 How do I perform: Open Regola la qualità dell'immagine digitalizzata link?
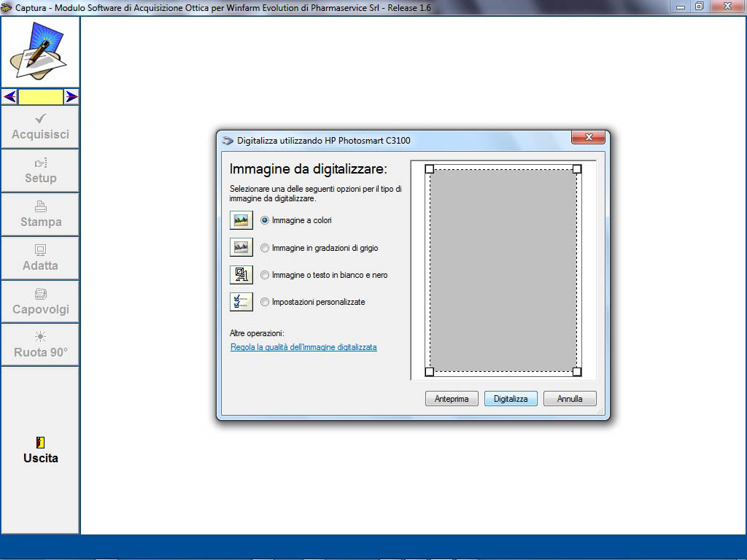(303, 347)
